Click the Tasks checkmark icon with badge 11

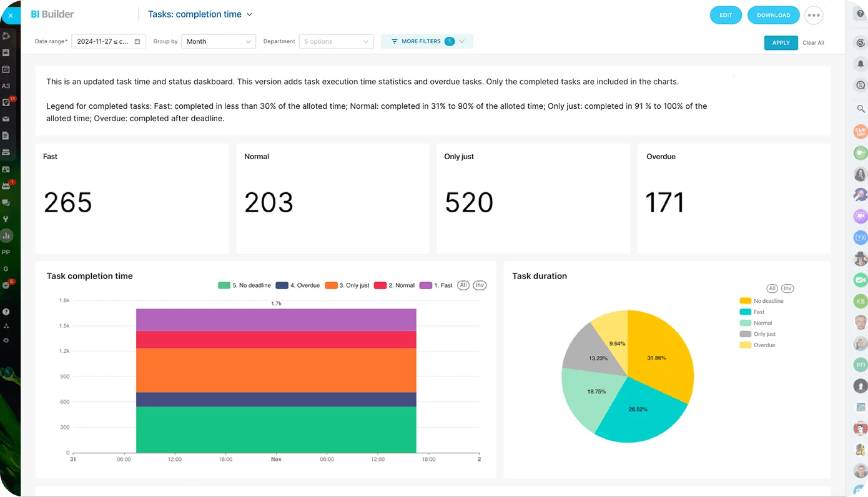point(6,102)
